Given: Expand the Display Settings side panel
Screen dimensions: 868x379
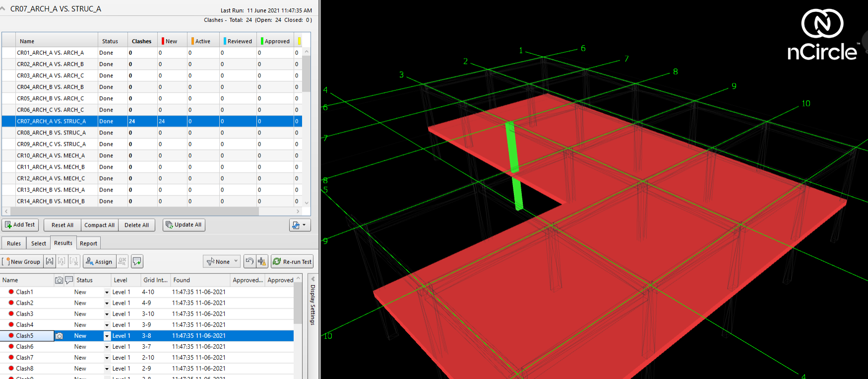Looking at the screenshot, I should (312, 303).
